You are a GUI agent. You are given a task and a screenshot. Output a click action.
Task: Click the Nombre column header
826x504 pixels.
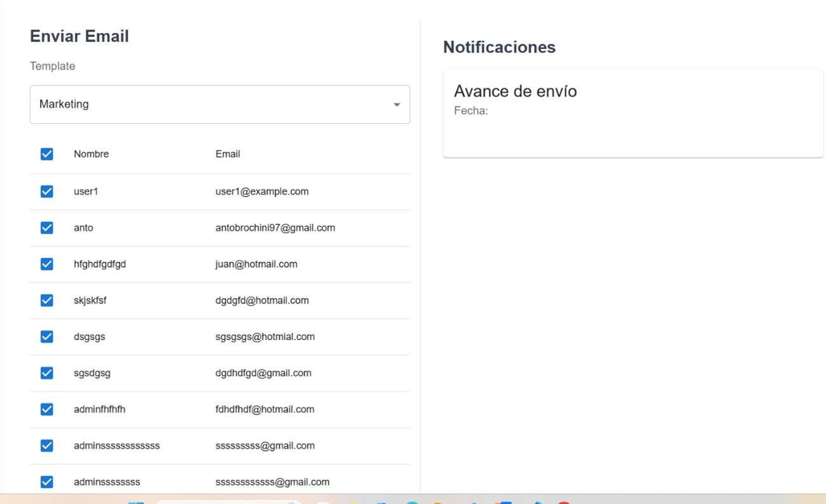[91, 154]
